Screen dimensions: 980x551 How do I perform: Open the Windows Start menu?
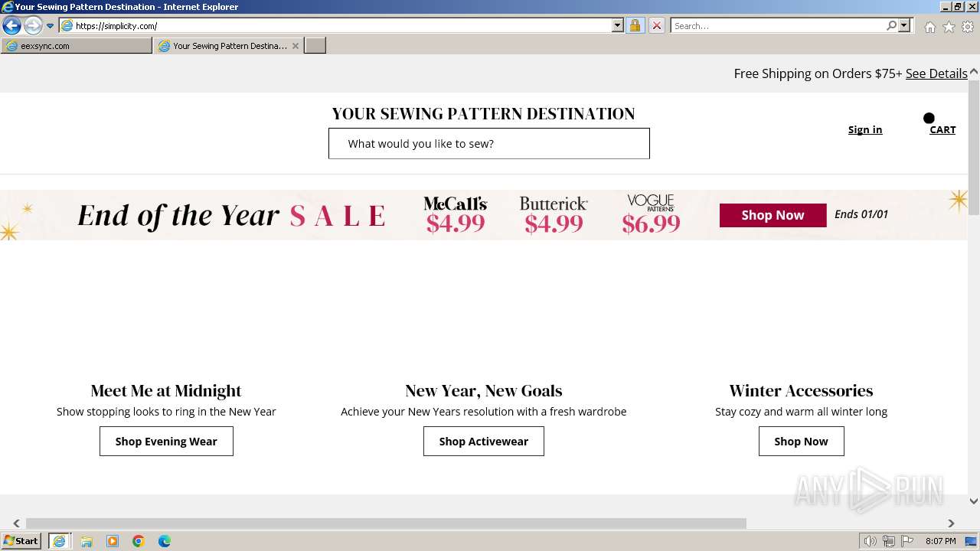click(21, 540)
